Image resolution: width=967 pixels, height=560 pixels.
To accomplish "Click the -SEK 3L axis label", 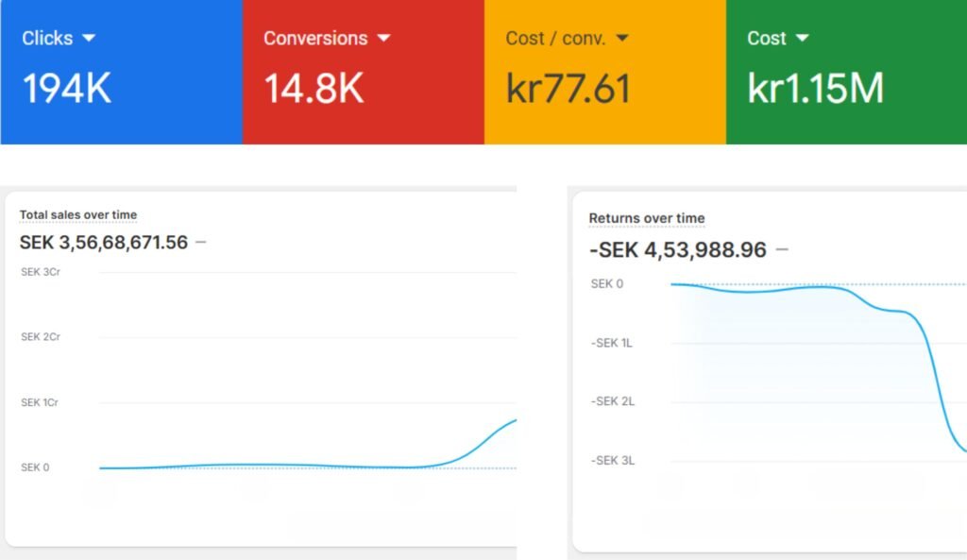I will point(613,460).
